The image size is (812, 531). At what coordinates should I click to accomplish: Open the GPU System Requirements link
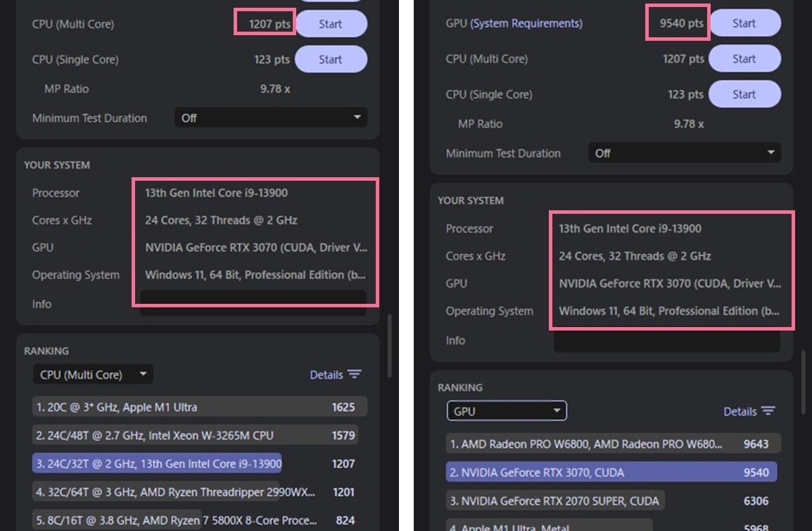[526, 23]
